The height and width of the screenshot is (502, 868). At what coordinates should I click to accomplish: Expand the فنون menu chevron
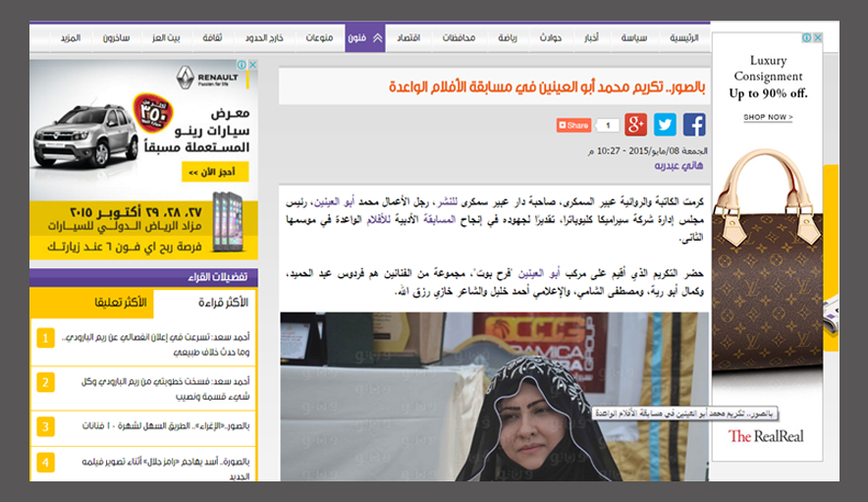378,39
